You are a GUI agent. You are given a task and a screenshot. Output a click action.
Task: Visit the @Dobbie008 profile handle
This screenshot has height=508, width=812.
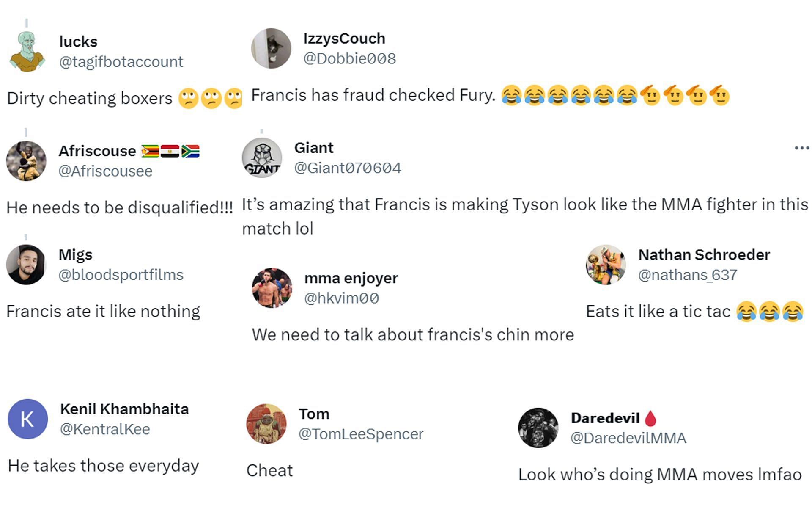point(349,58)
